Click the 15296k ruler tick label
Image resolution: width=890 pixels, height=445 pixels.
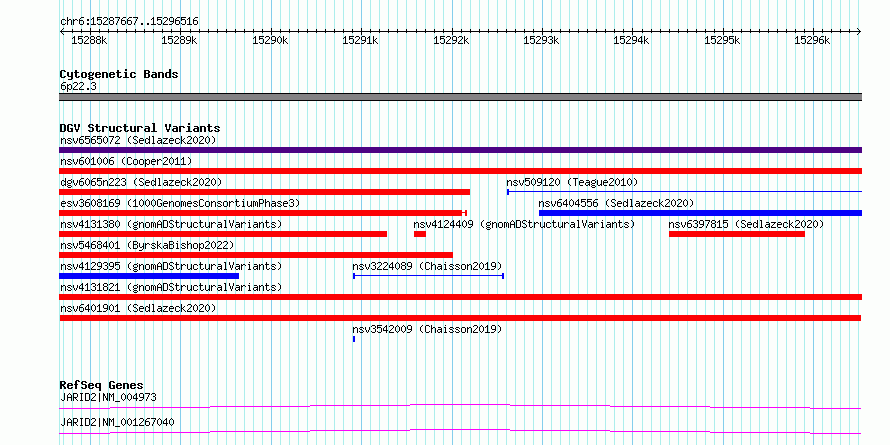[812, 41]
